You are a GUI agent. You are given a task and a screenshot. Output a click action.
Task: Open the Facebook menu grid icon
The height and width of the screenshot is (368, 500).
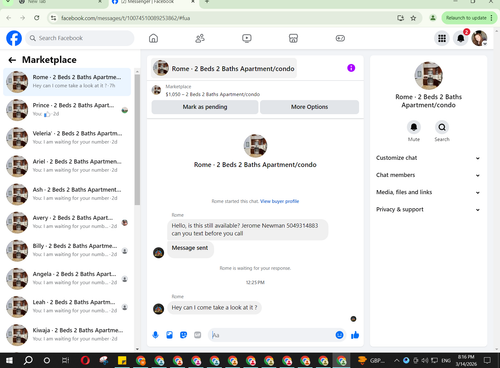(442, 38)
